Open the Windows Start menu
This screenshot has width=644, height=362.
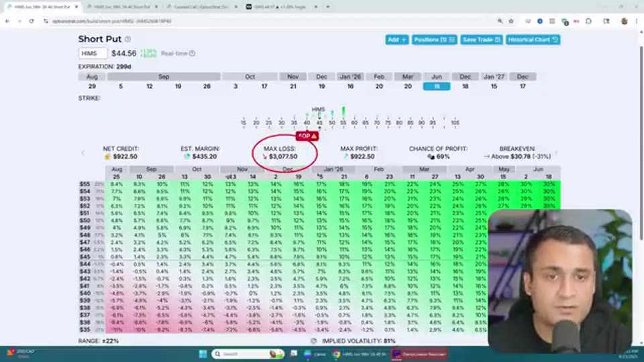(203, 354)
